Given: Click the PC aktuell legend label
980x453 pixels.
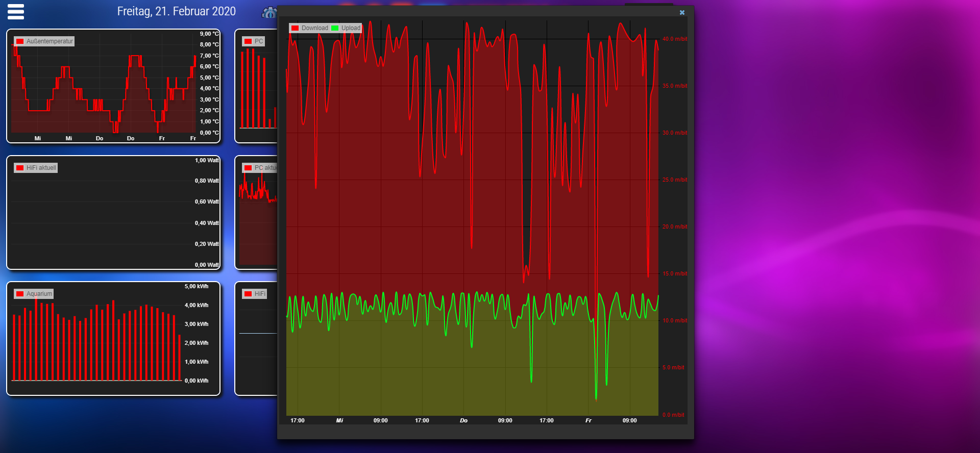Looking at the screenshot, I should coord(265,168).
